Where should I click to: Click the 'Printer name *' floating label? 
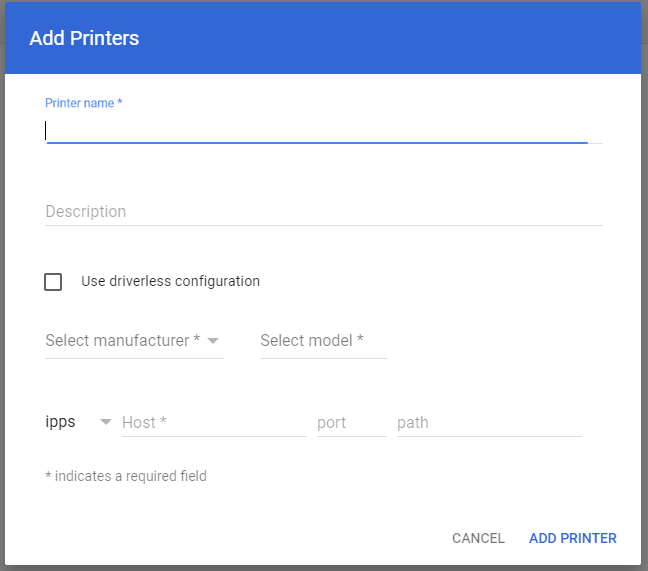coord(84,103)
